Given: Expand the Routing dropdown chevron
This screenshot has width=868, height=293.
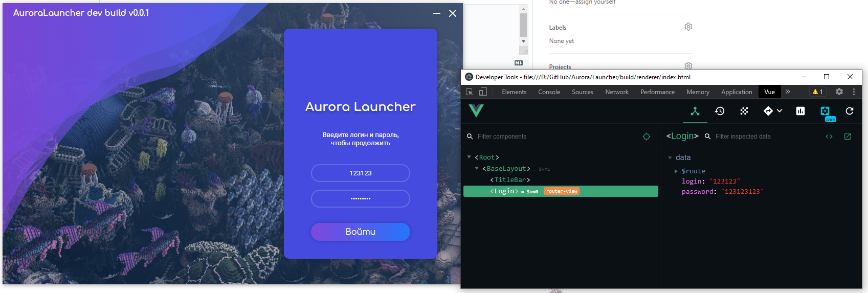Looking at the screenshot, I should (x=780, y=110).
